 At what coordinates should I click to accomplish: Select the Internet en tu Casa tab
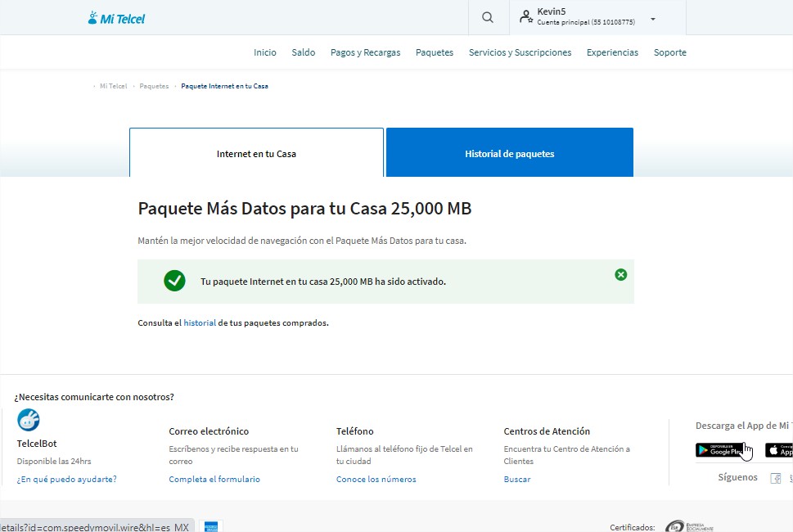coord(256,153)
